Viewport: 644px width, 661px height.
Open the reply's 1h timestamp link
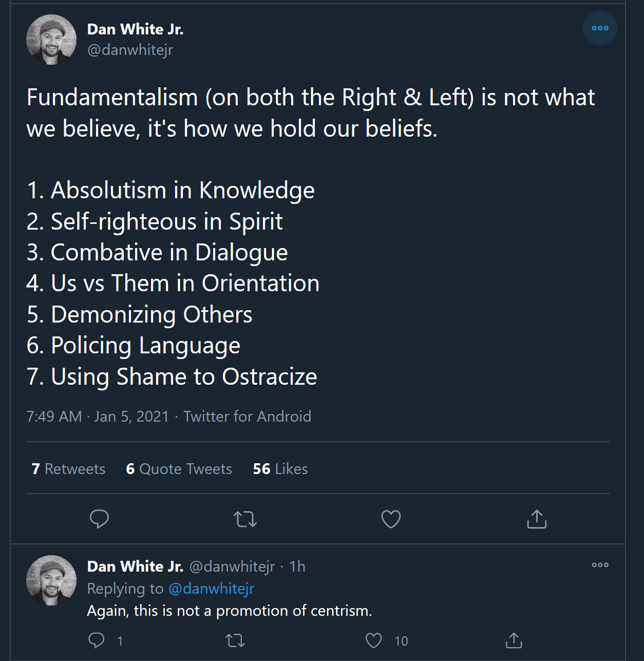coord(297,566)
